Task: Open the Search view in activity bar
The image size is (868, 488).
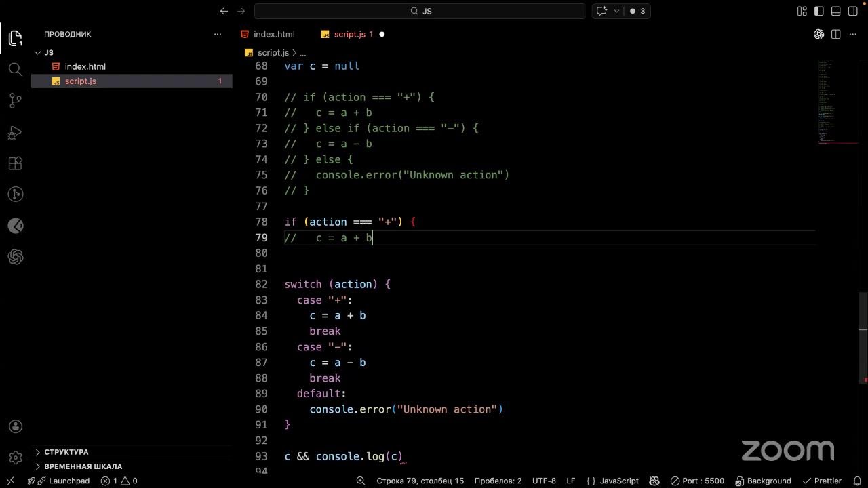Action: 15,69
